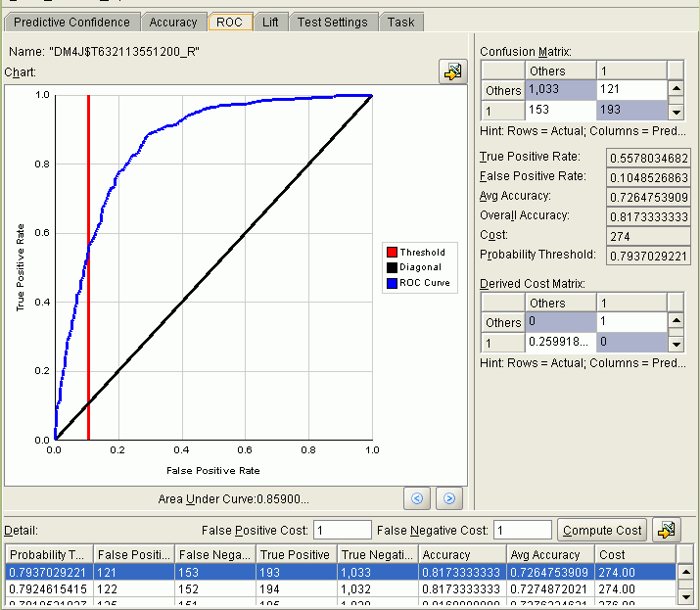
Task: Open the Task tab
Action: click(x=400, y=22)
